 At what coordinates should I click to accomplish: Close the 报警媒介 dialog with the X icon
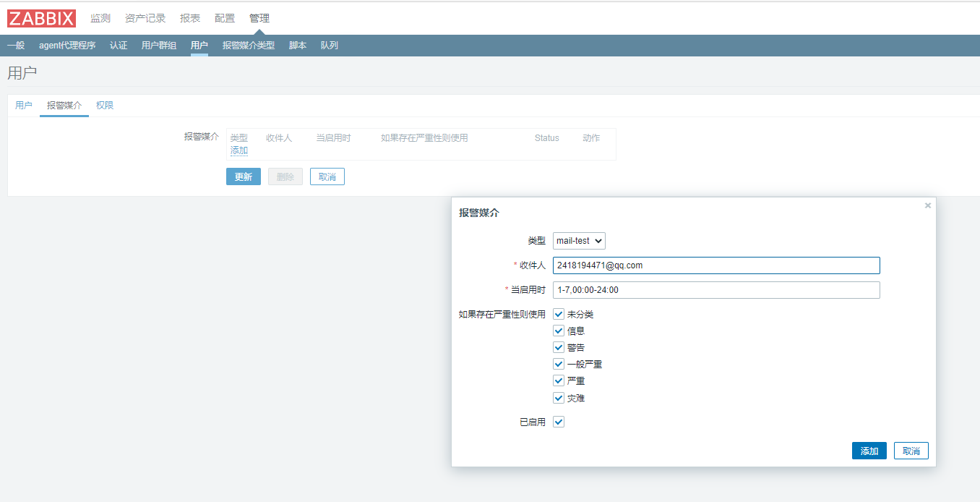[x=928, y=205]
